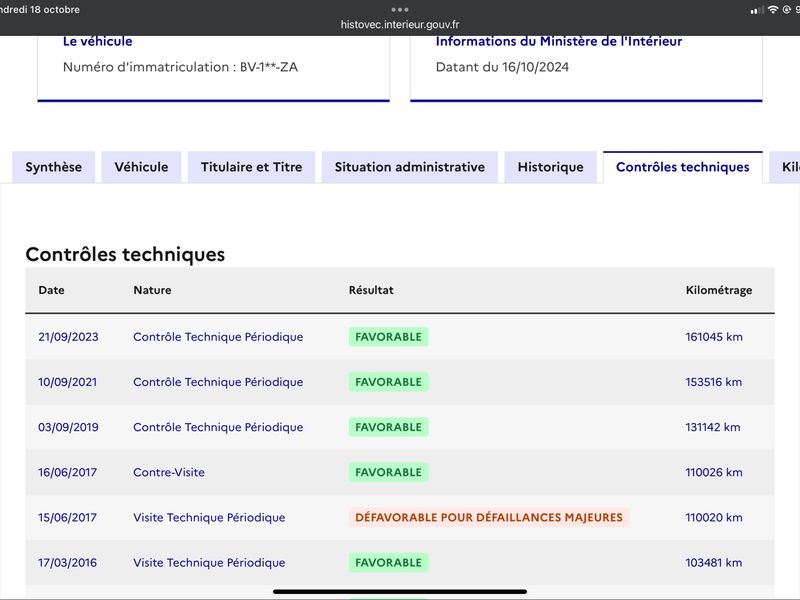Select the date 10/09/2021
The image size is (800, 600).
coord(67,382)
